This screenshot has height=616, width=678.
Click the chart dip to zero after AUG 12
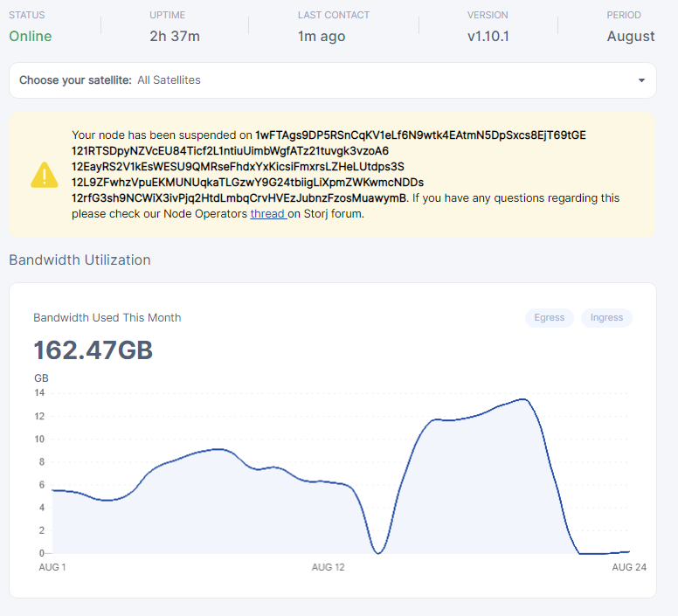[x=377, y=552]
